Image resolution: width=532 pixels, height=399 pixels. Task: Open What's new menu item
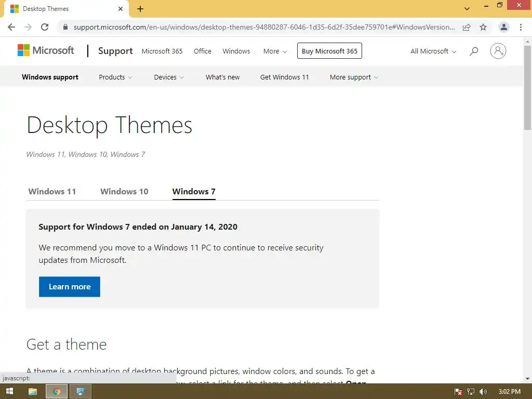click(222, 77)
